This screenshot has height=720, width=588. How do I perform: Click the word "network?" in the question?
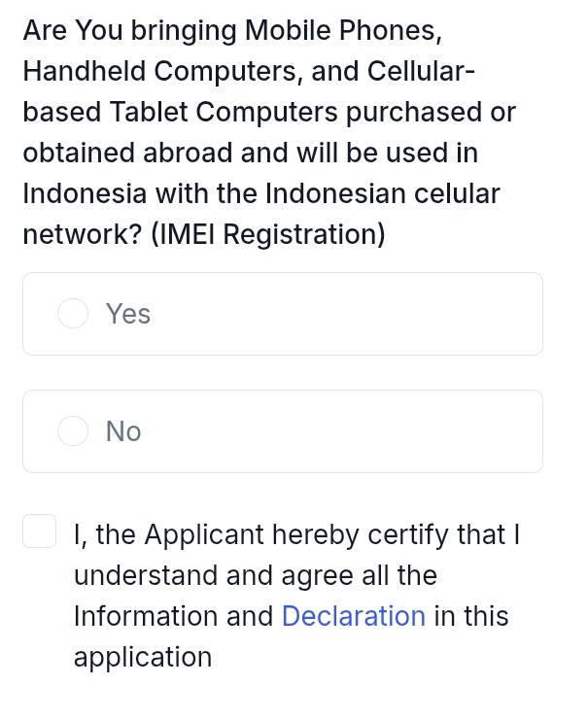(84, 234)
